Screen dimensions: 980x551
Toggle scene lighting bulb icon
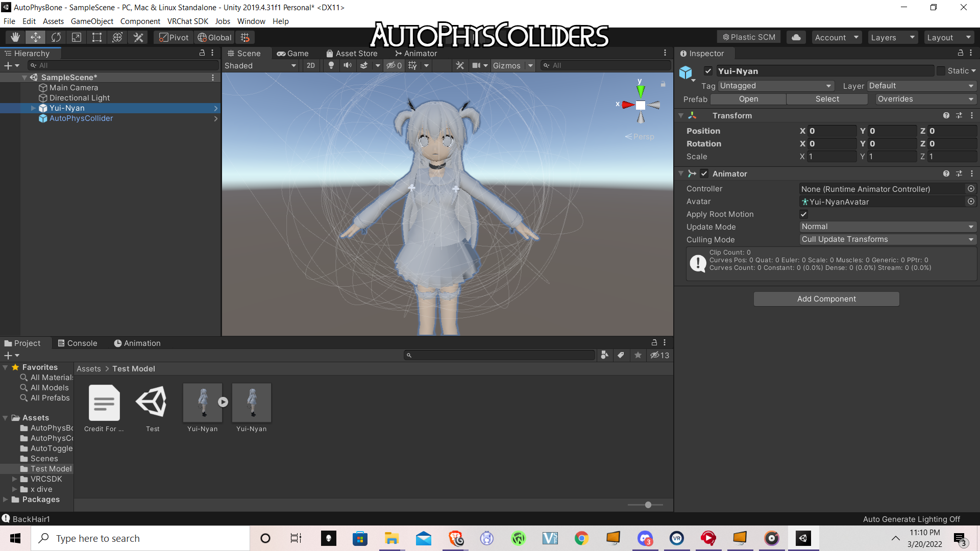pos(331,65)
